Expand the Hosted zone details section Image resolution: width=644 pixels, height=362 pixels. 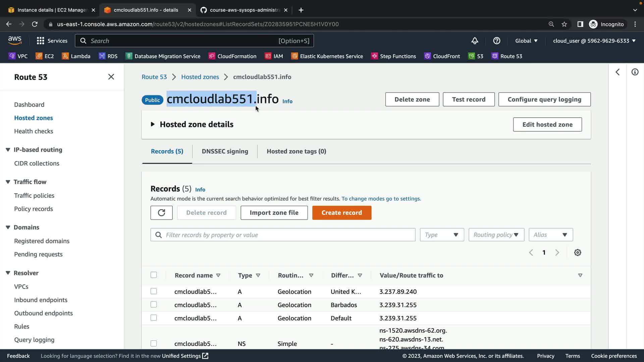click(153, 124)
